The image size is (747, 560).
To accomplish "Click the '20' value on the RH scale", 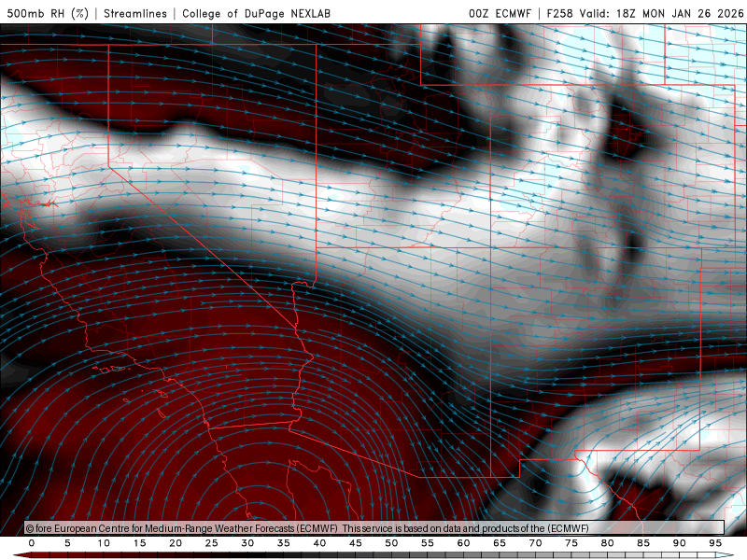I will (x=176, y=543).
